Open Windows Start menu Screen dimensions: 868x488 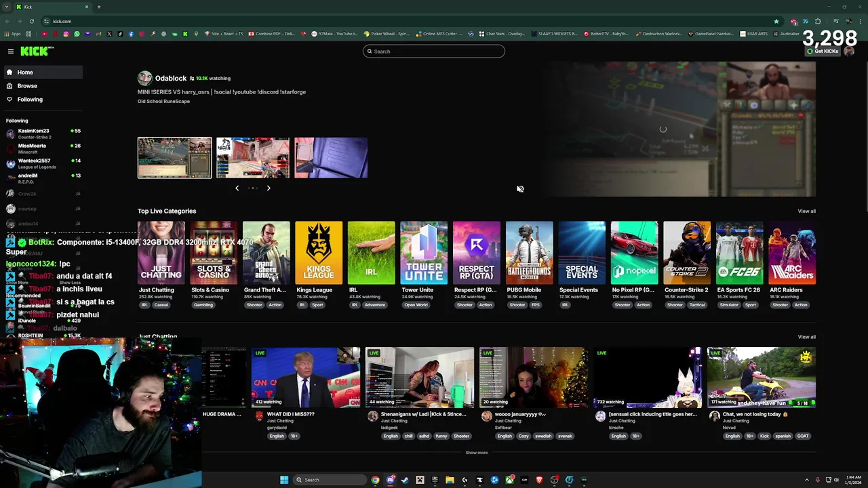pos(284,480)
